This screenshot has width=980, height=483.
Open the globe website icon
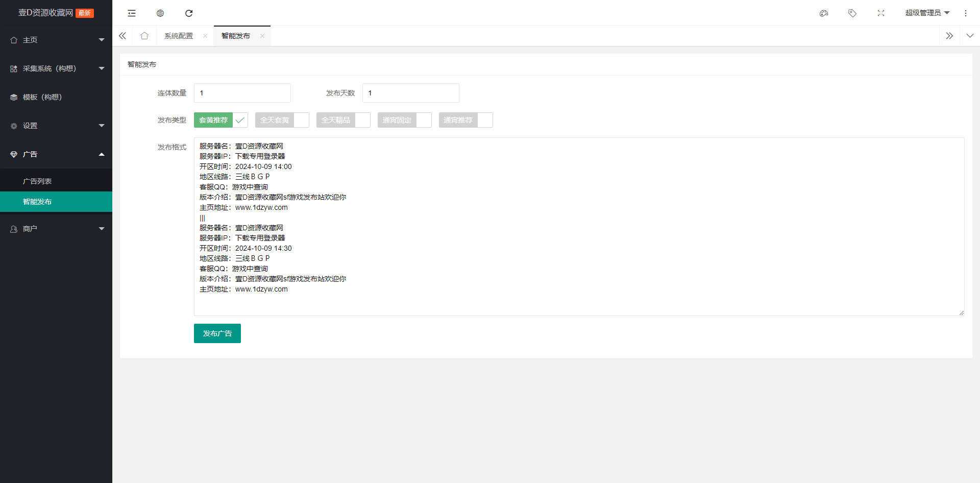click(x=160, y=13)
